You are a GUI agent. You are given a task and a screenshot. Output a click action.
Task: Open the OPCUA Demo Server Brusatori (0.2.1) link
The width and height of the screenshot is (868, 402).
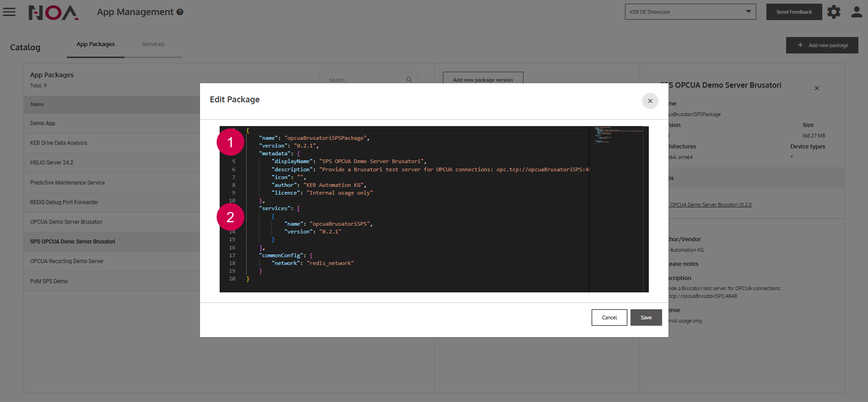pos(710,205)
